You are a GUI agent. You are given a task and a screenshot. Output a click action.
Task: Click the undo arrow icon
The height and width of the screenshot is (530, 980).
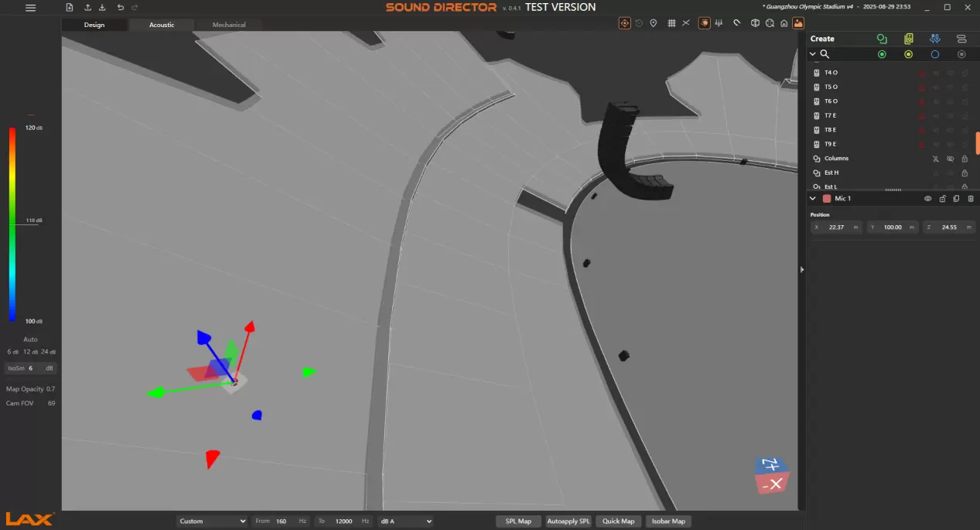[x=120, y=8]
